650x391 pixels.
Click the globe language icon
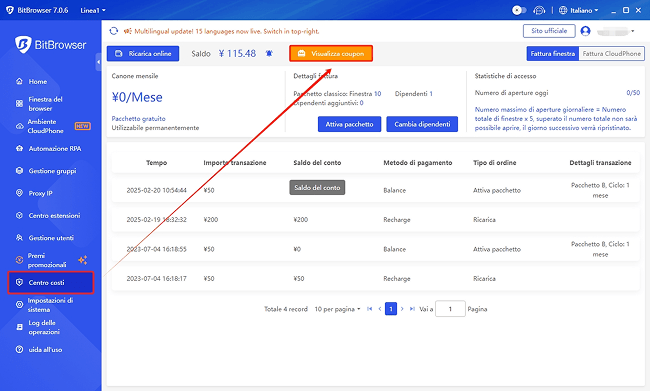pos(563,10)
